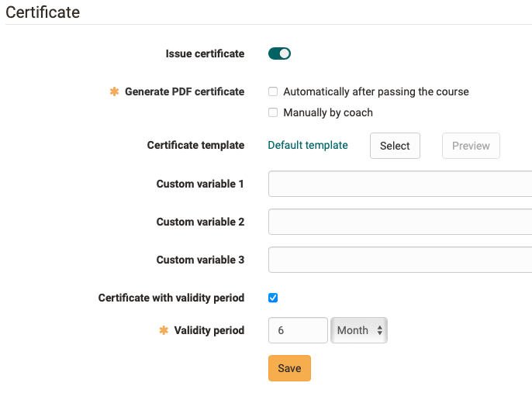Click the Certificate heading
Viewport: 532px width, 393px height.
click(43, 12)
